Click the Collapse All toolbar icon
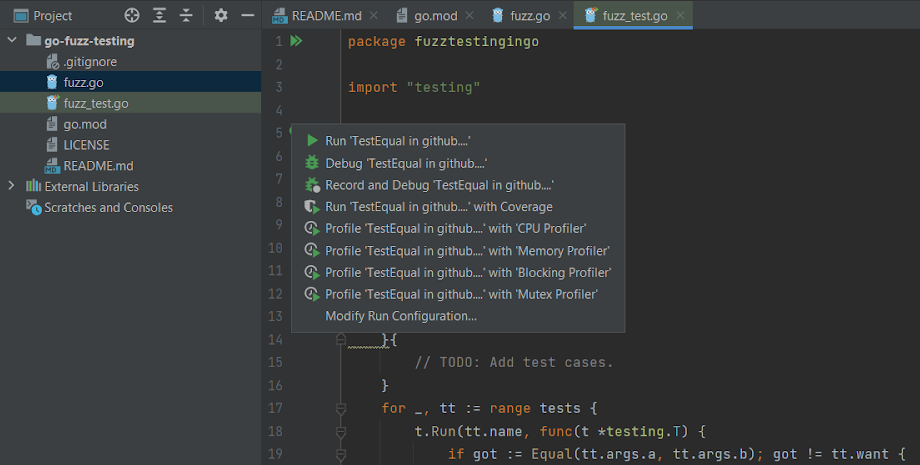This screenshot has height=465, width=920. tap(186, 16)
